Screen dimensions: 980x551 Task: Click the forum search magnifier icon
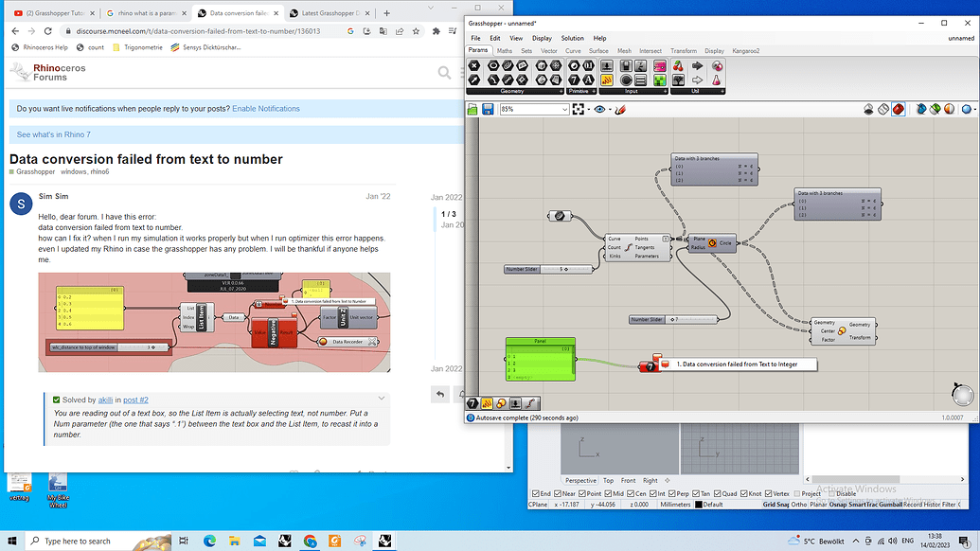point(444,72)
